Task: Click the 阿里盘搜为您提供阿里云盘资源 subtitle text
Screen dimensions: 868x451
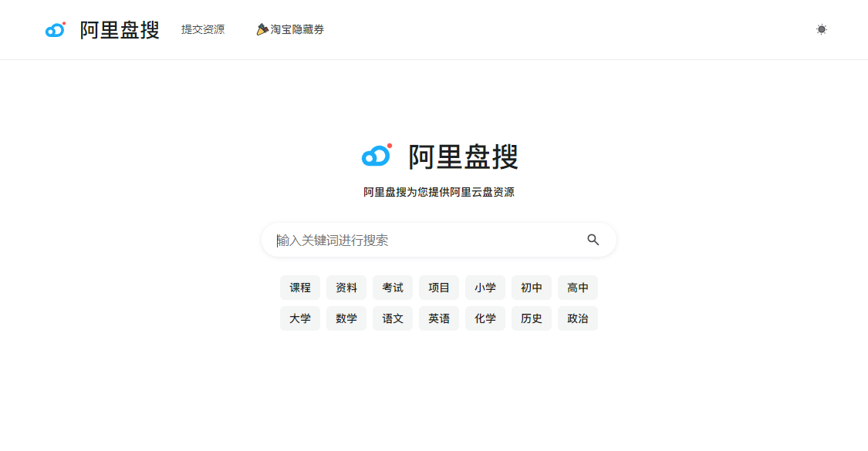Action: click(x=439, y=192)
